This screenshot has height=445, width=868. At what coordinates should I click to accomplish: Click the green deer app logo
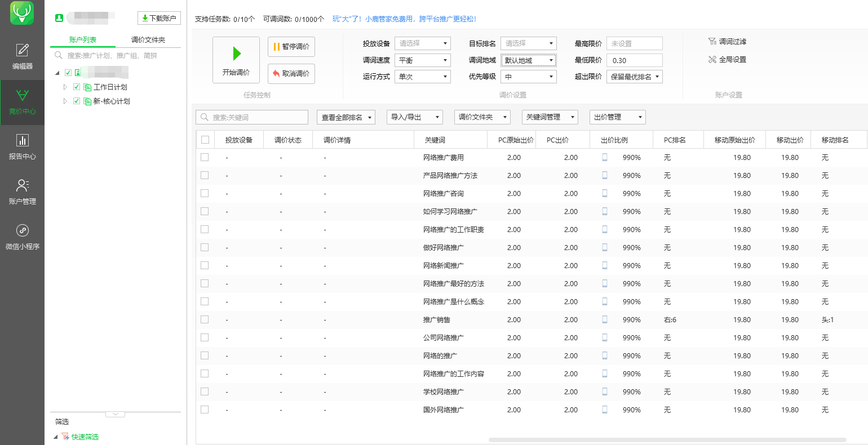[x=22, y=13]
